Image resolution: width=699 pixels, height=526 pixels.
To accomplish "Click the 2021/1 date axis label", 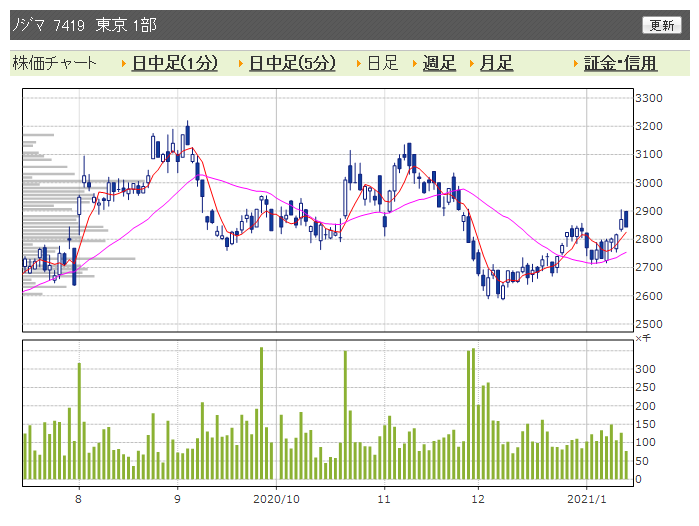I will click(587, 499).
